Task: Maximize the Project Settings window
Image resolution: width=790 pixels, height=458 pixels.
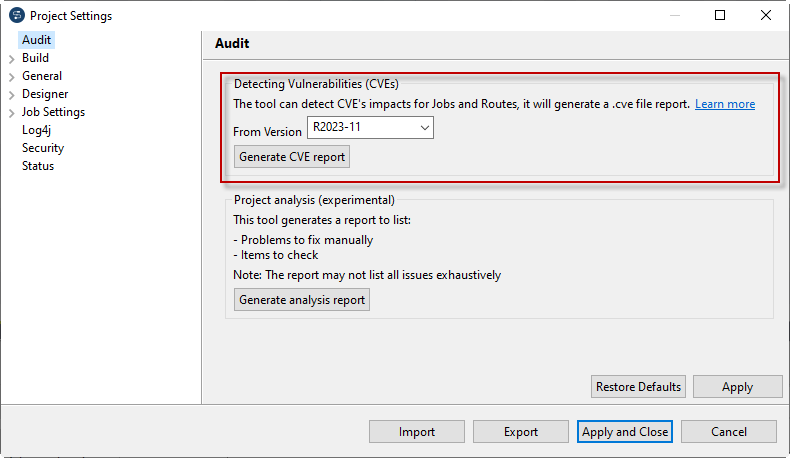Action: point(720,15)
